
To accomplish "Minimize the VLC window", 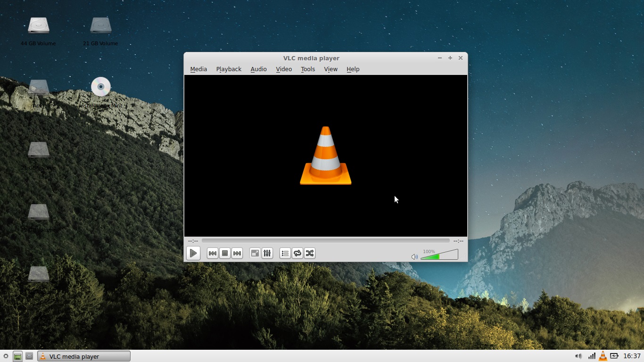I will tap(440, 58).
